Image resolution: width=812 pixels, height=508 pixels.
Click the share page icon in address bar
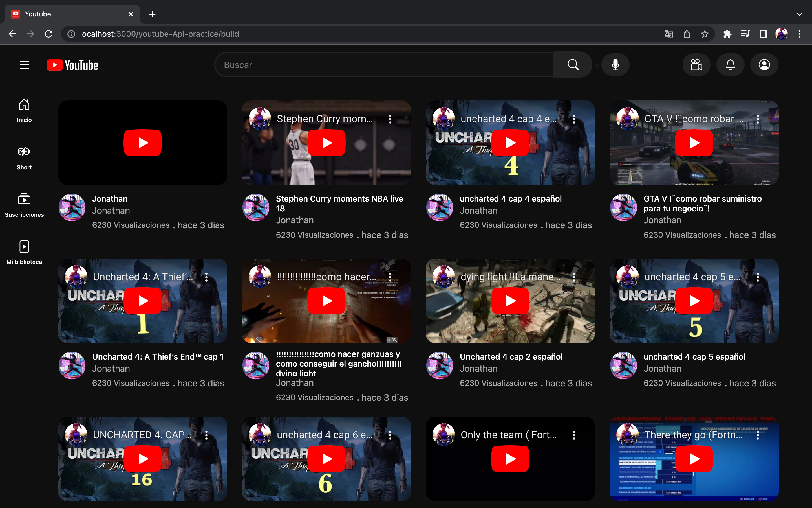click(687, 34)
